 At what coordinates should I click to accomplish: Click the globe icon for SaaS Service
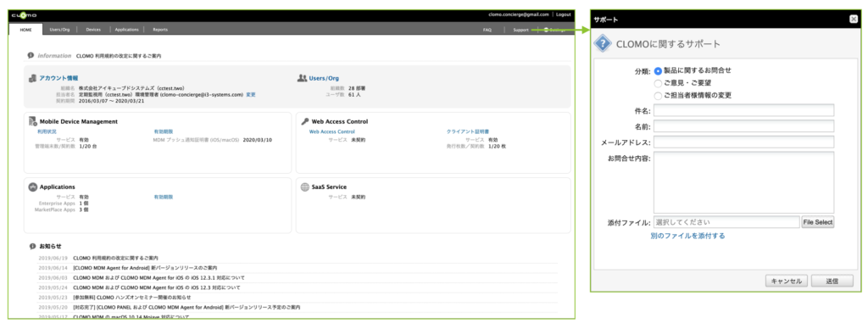pyautogui.click(x=305, y=187)
